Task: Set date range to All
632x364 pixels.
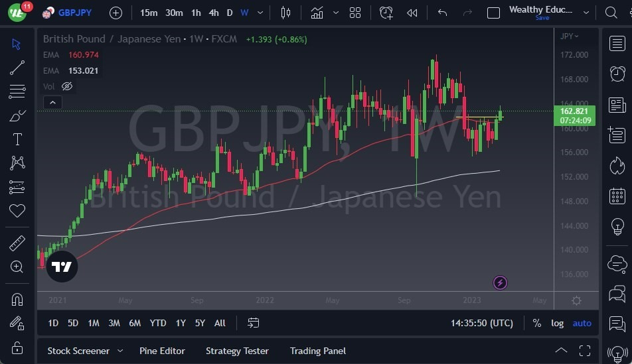Action: click(x=220, y=323)
